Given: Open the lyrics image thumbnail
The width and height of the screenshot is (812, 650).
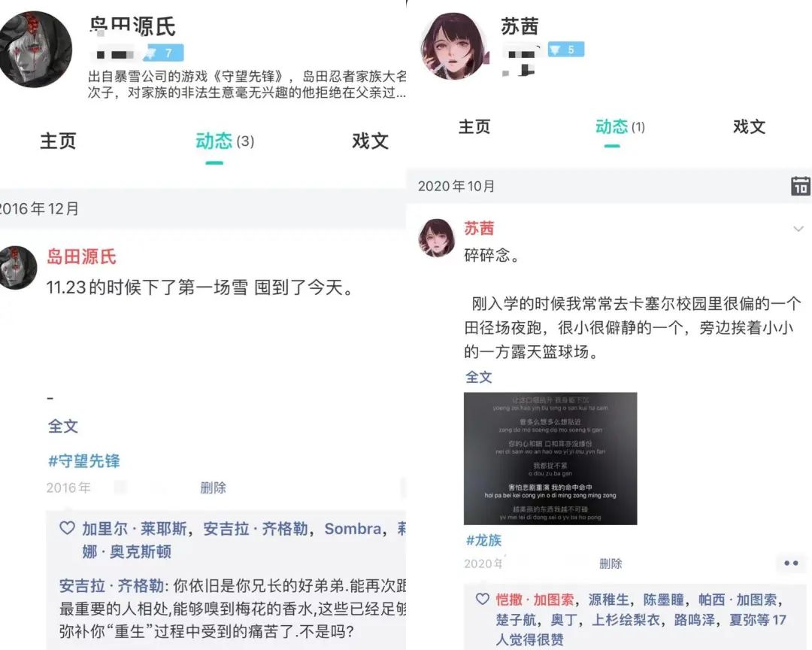Looking at the screenshot, I should [x=550, y=458].
